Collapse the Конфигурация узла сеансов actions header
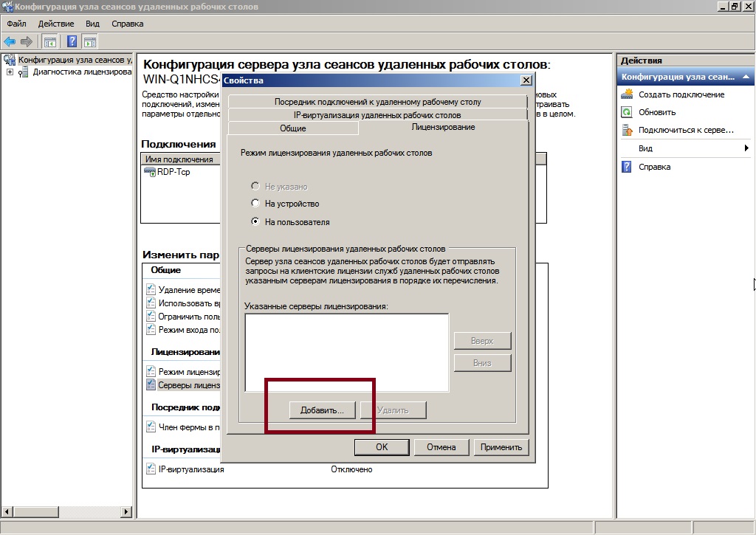 746,77
